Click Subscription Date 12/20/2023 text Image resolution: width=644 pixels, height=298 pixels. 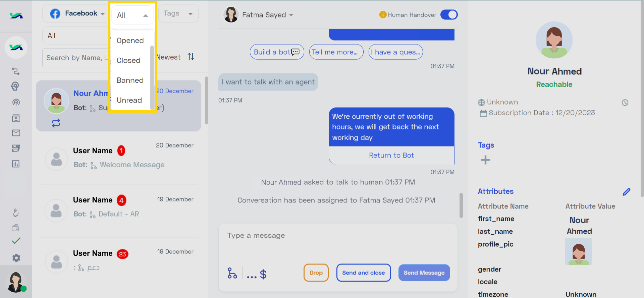point(542,113)
